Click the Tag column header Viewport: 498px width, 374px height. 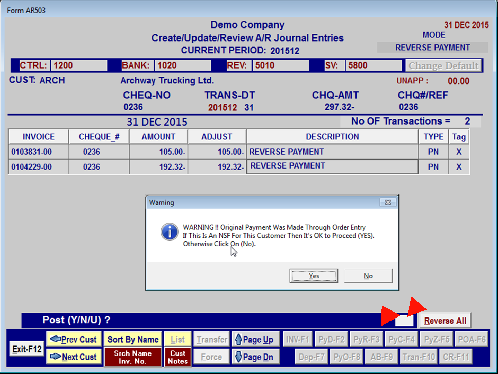[459, 137]
